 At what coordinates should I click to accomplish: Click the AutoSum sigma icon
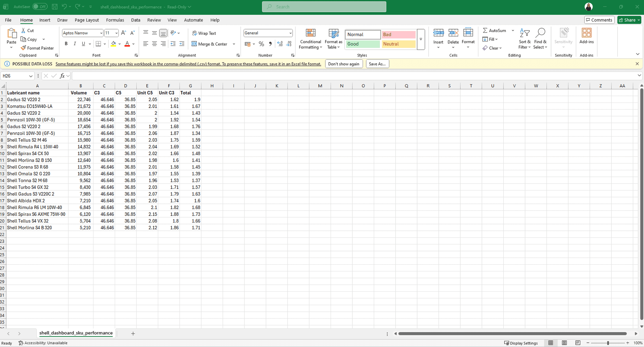(x=485, y=30)
